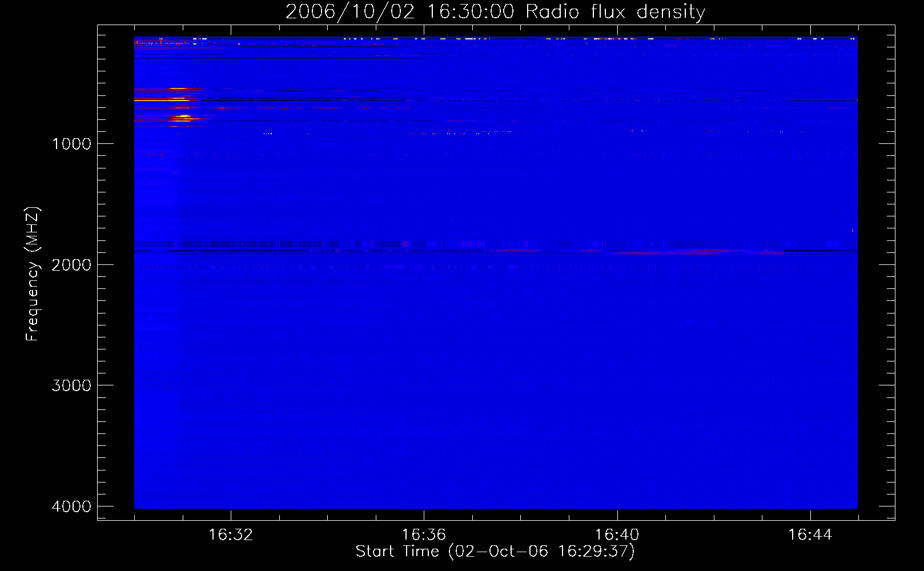Viewport: 924px width, 571px height.
Task: Click the 16:44 time tick label
Action: [x=810, y=535]
